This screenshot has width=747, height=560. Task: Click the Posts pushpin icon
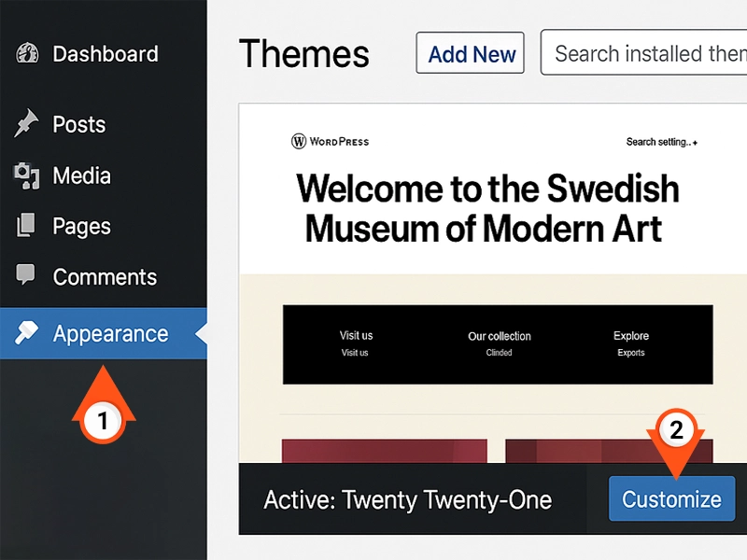tap(27, 124)
